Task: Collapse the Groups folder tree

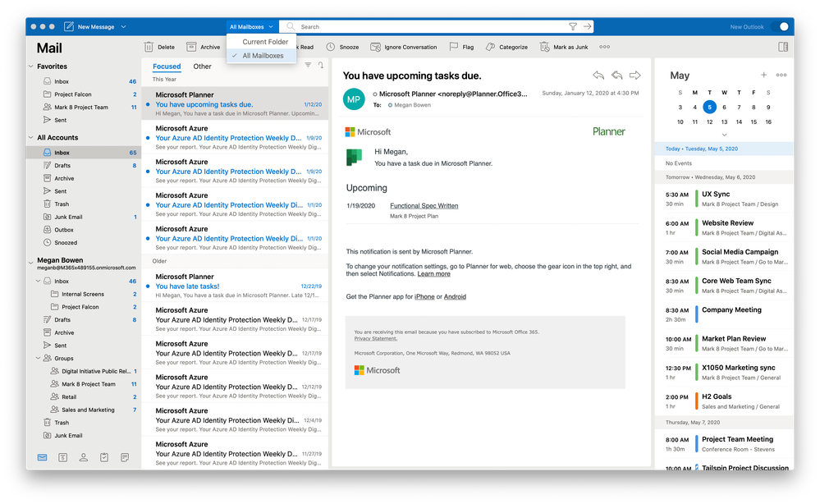Action: pyautogui.click(x=39, y=358)
